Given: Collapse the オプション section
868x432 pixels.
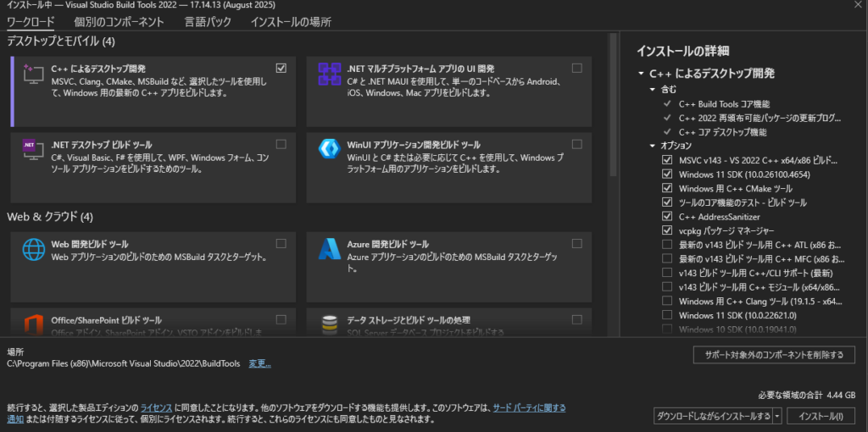Looking at the screenshot, I should pos(653,146).
